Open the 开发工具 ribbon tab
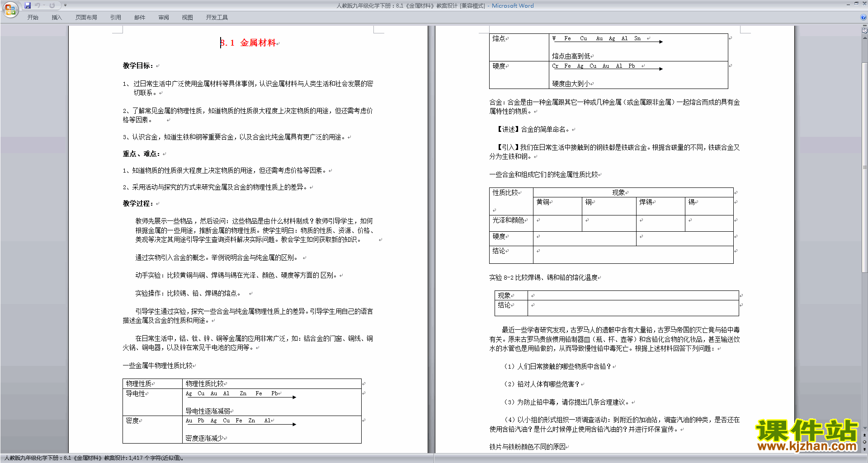 (x=217, y=18)
